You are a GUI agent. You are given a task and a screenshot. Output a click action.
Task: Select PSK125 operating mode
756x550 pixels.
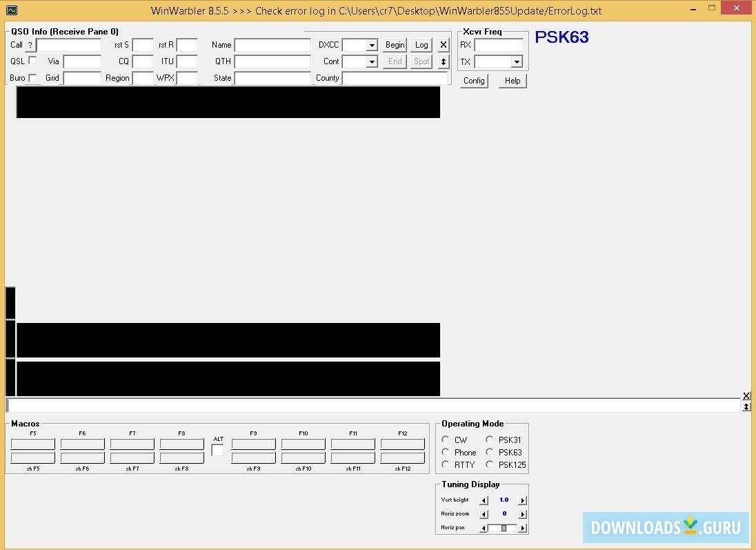pyautogui.click(x=489, y=464)
